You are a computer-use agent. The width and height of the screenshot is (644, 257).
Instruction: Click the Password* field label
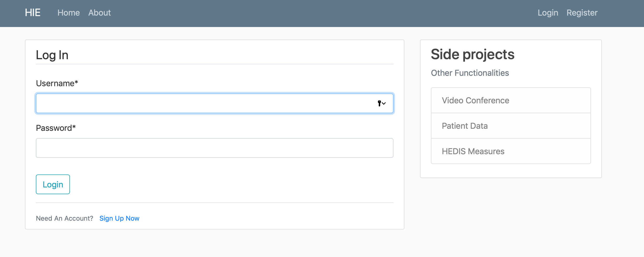[x=56, y=128]
